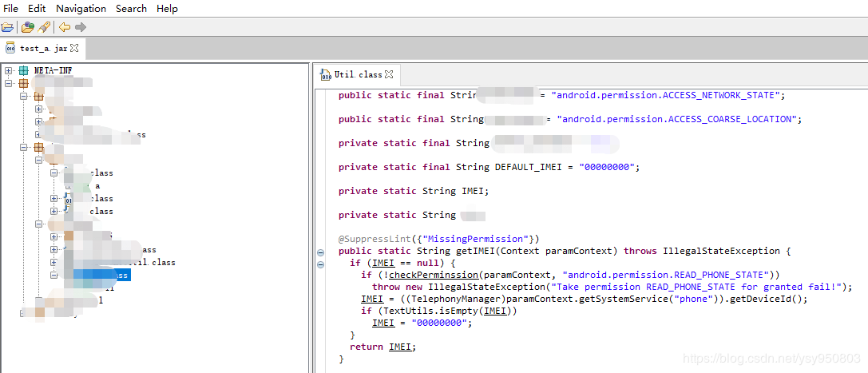Click IMEI link in 'if (IMEI == null)'
Image resolution: width=868 pixels, height=373 pixels.
383,263
